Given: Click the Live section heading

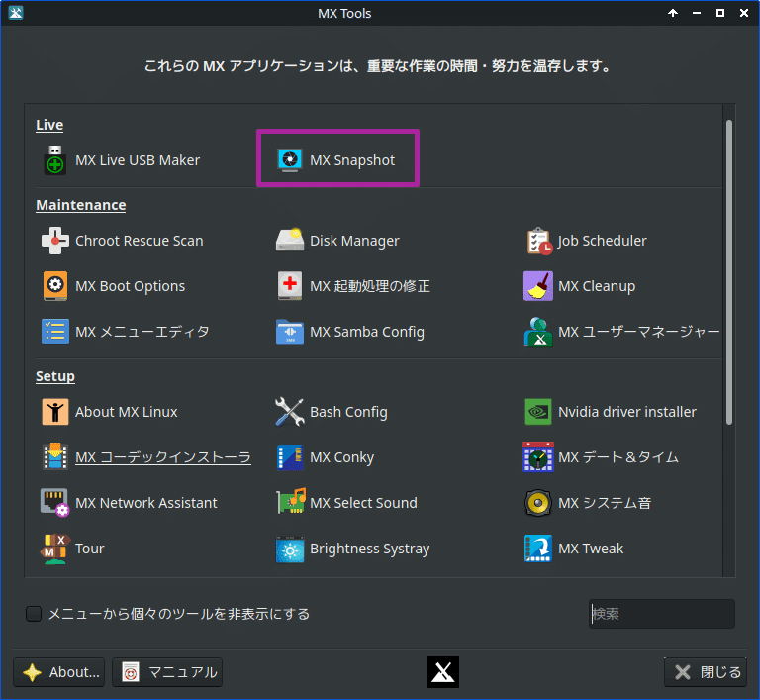Looking at the screenshot, I should pyautogui.click(x=49, y=125).
